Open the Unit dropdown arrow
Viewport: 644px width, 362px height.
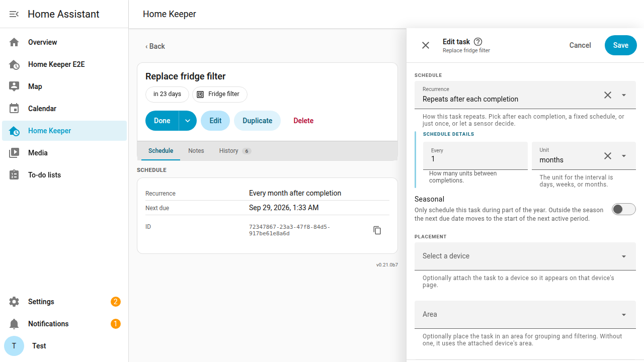tap(624, 156)
